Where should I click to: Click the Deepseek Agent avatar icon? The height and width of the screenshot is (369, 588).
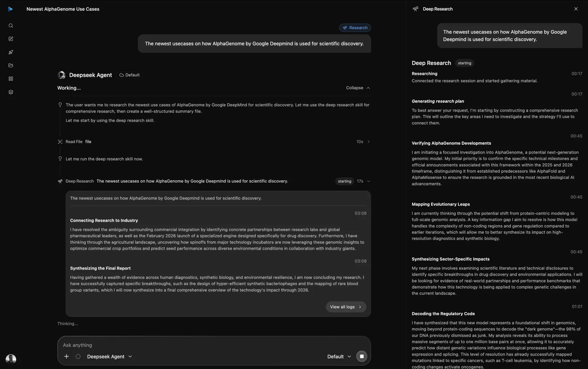click(x=61, y=75)
